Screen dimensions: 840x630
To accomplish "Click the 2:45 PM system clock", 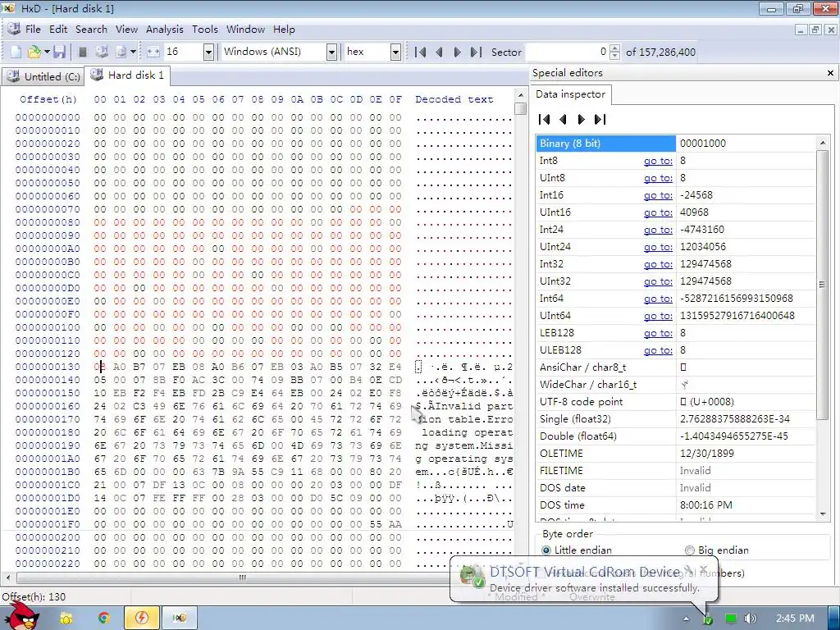I will (x=795, y=619).
